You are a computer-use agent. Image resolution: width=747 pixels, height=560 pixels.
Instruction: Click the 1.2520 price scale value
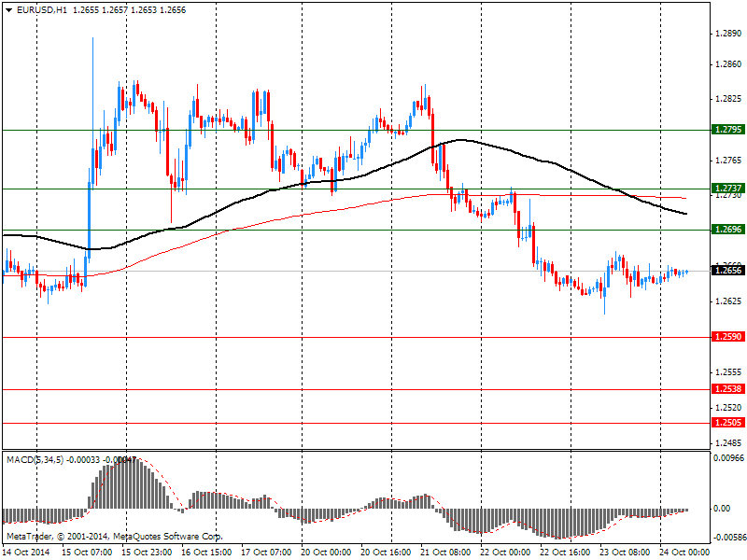pos(728,408)
